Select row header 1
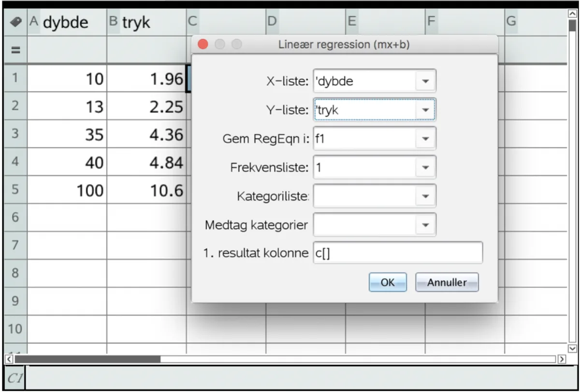 pyautogui.click(x=14, y=78)
